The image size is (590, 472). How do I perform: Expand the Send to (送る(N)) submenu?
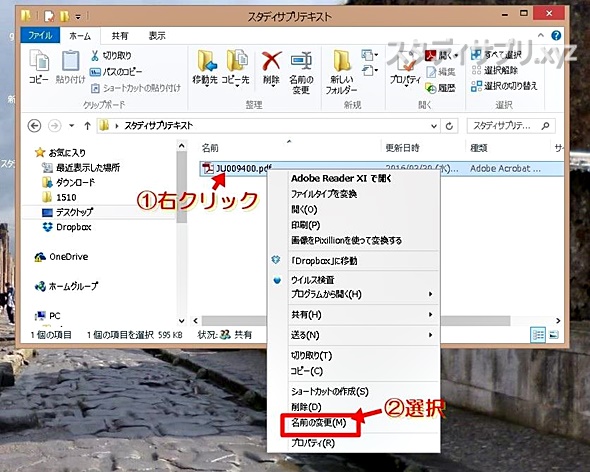(x=430, y=335)
